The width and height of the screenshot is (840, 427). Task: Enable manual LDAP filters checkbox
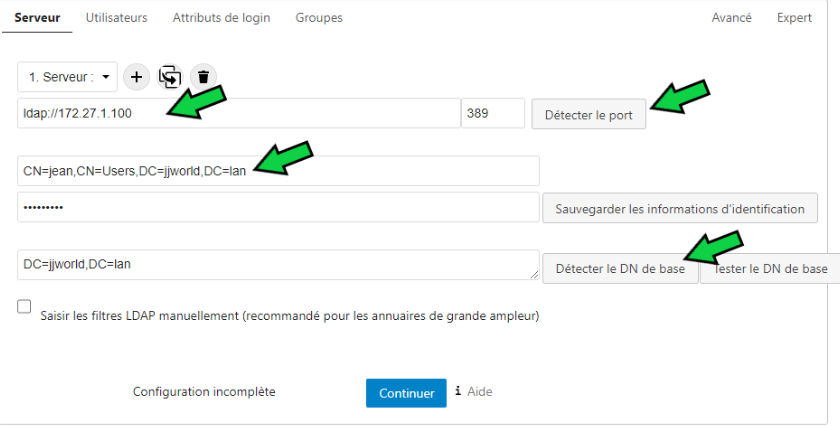25,308
